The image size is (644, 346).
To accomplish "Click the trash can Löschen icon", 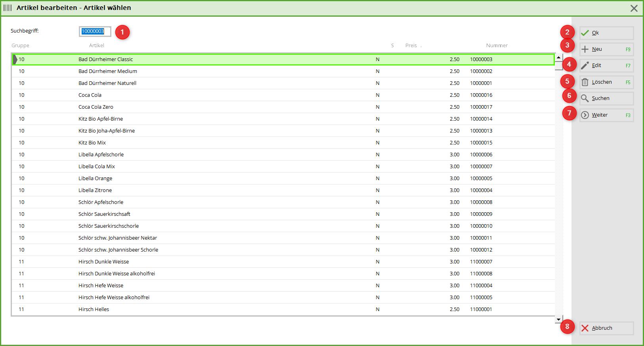I will point(585,82).
